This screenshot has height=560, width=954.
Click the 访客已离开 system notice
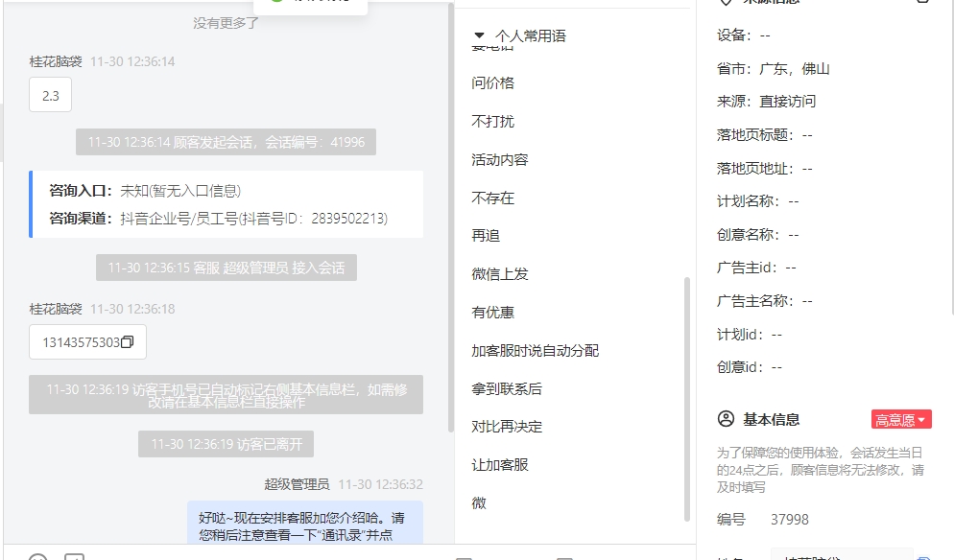click(x=226, y=445)
